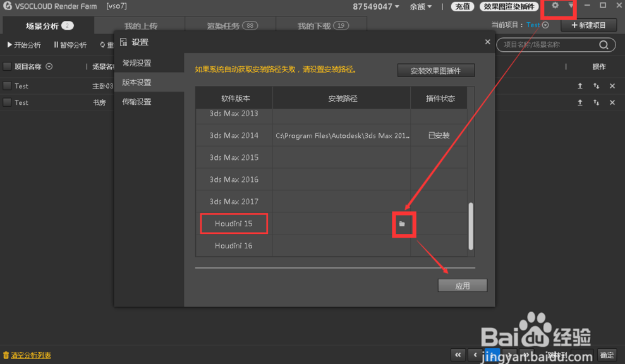Open the title bar menu arrow beside gear
This screenshot has height=364, width=625.
coord(571,6)
